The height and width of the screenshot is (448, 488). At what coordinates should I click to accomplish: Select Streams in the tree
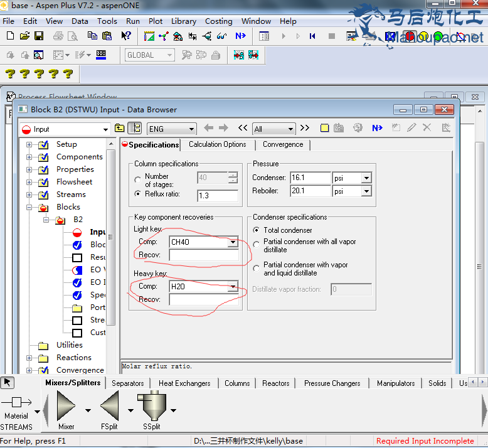tap(71, 195)
